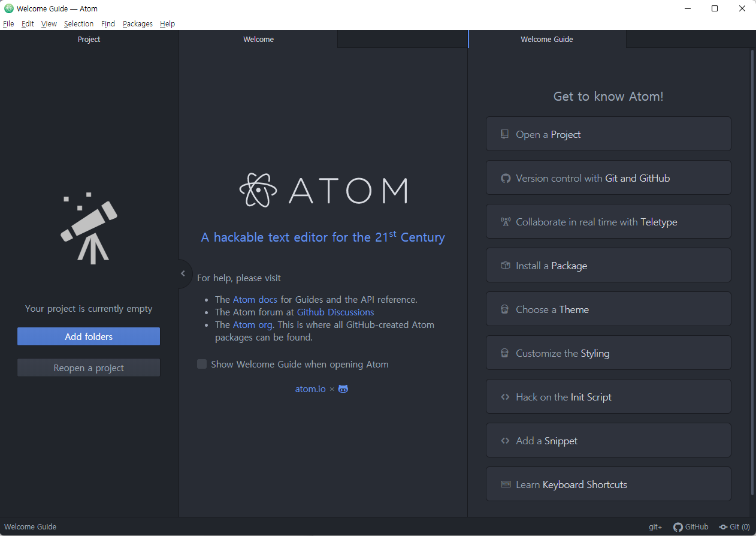Open the Help menu
The width and height of the screenshot is (756, 536).
point(167,24)
